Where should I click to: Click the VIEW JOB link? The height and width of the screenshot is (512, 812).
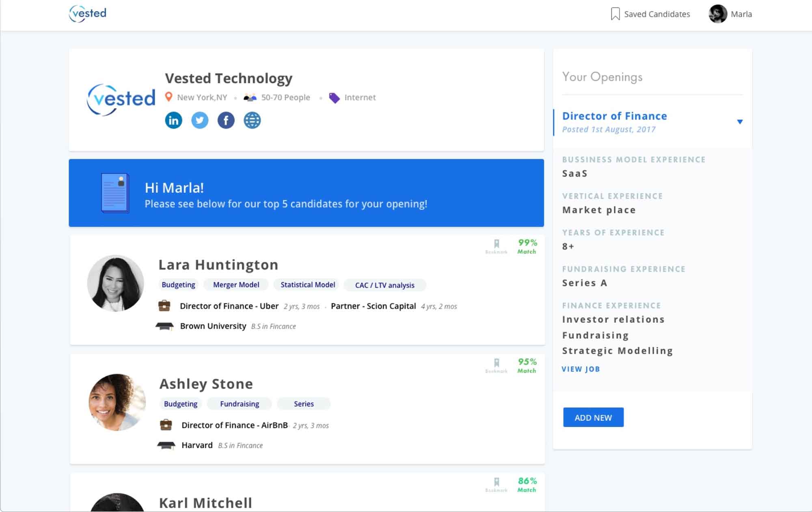tap(581, 369)
